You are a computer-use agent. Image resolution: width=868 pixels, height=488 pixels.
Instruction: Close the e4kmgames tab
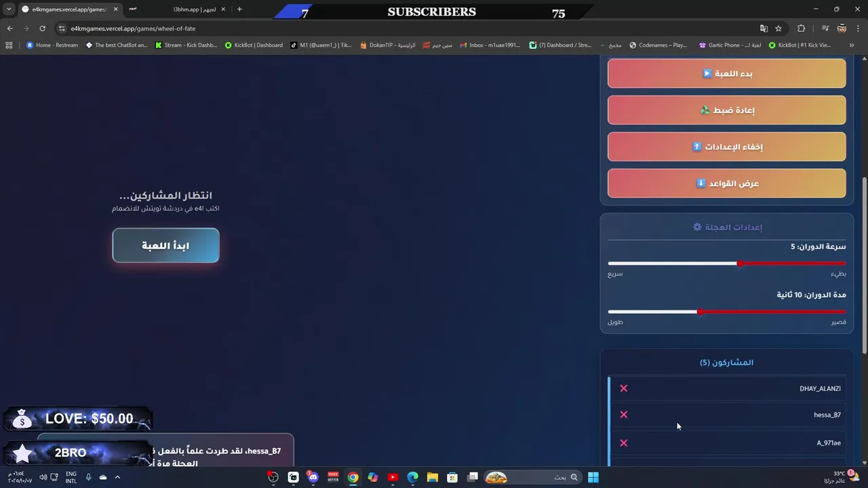point(115,9)
